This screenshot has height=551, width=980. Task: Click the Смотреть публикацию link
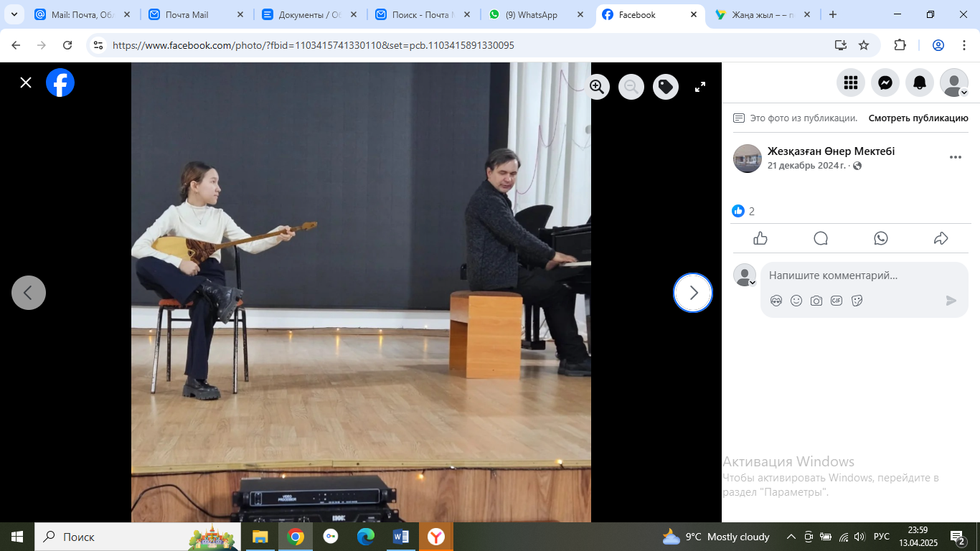(918, 118)
